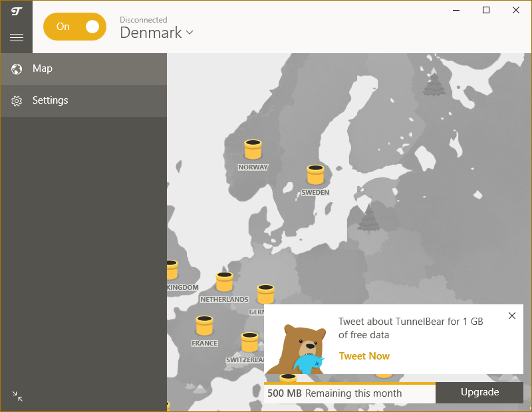Select the Map menu item

tap(84, 69)
